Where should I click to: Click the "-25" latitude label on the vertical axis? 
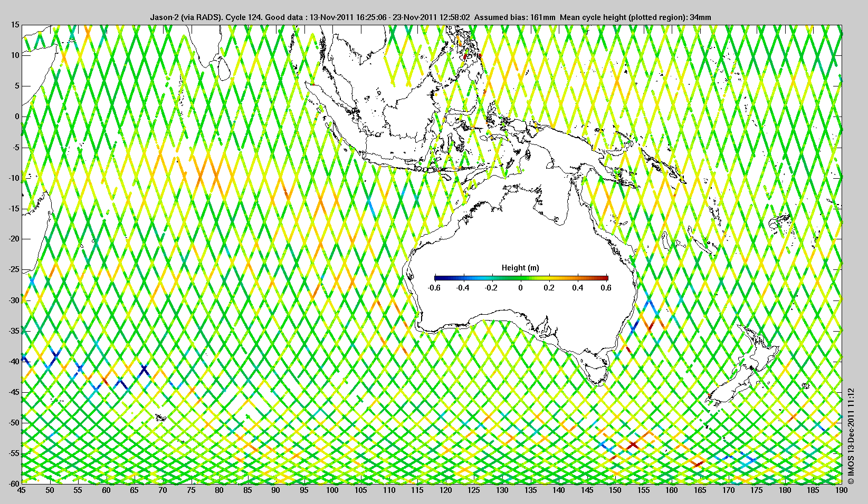click(14, 269)
